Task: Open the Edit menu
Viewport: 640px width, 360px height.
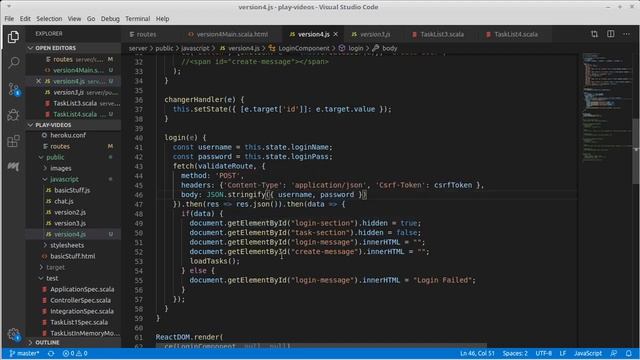Action: point(25,19)
